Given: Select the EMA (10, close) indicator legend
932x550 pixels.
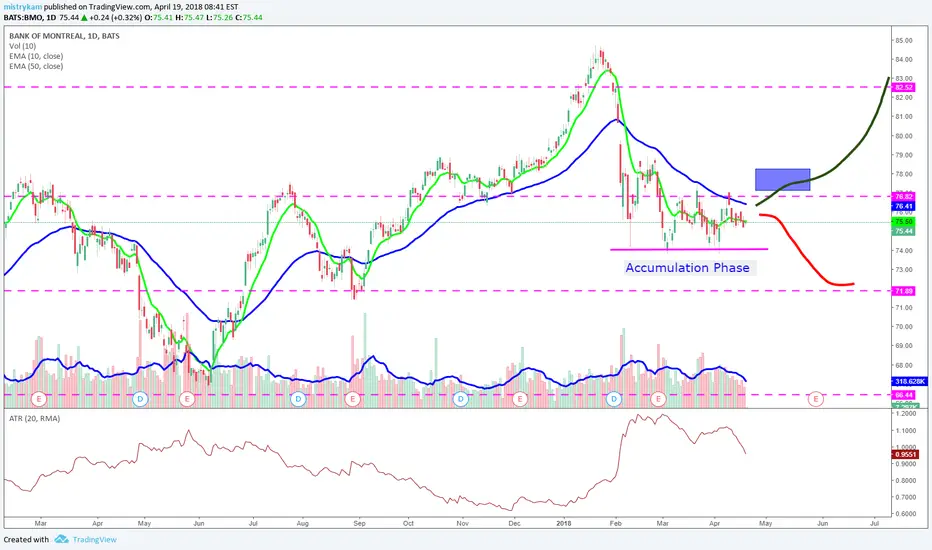Looking at the screenshot, I should (x=36, y=56).
